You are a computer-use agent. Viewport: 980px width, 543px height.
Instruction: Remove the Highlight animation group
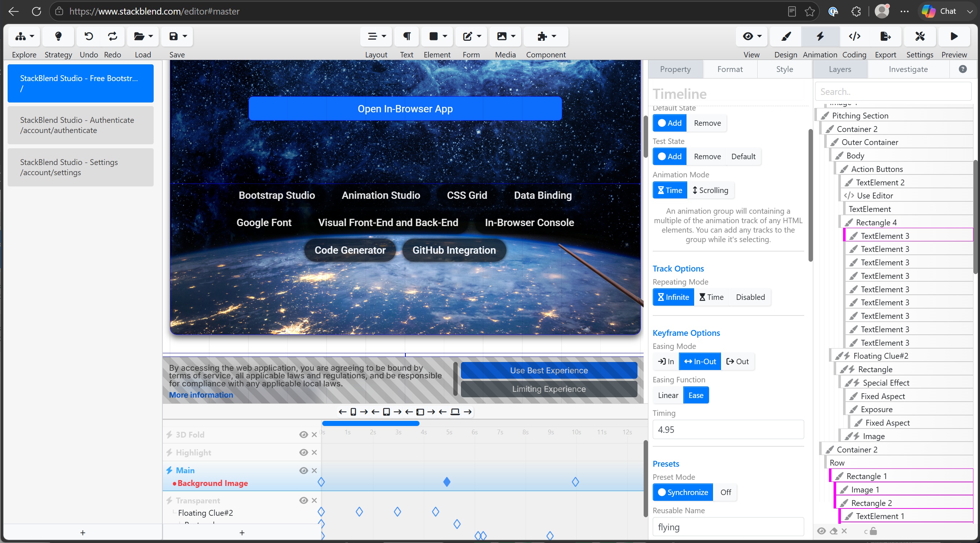click(314, 453)
